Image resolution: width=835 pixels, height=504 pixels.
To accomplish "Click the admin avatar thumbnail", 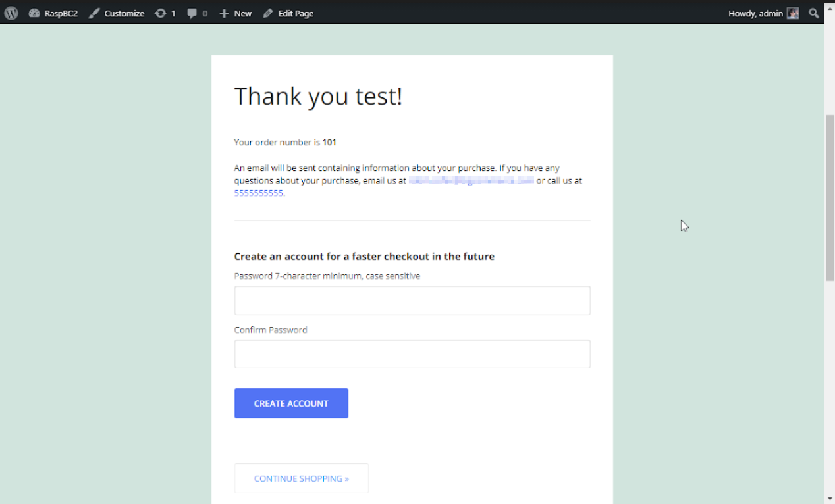I will click(x=793, y=13).
